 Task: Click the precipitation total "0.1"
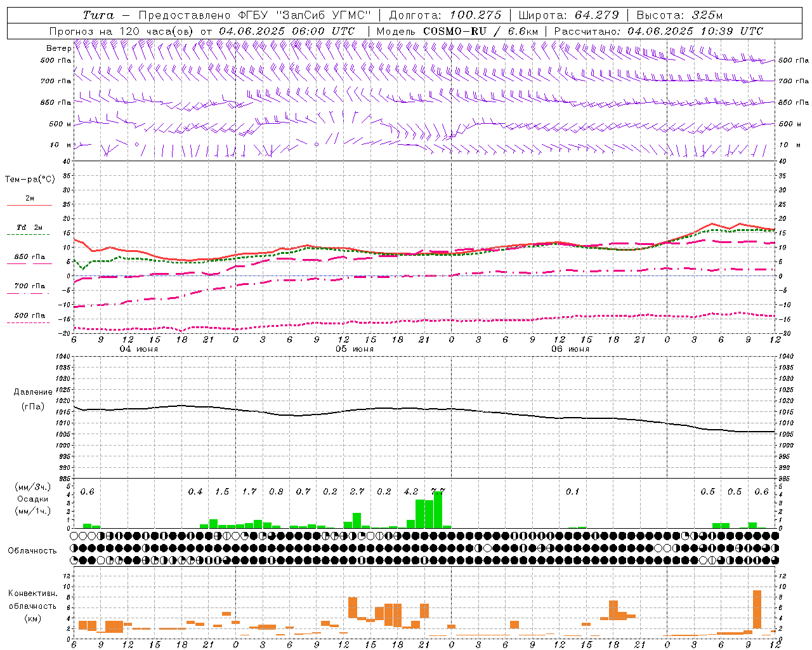[x=573, y=492]
